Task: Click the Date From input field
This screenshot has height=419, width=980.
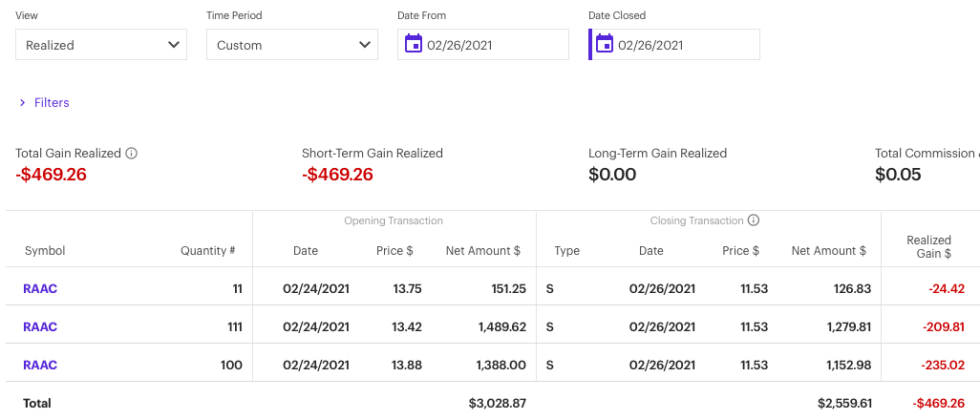Action: 492,45
